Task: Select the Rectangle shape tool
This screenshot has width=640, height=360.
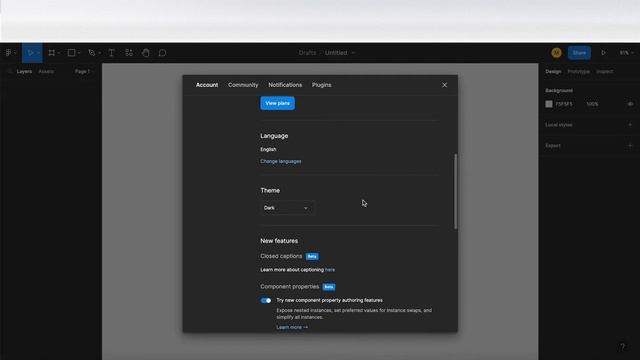Action: (x=71, y=53)
